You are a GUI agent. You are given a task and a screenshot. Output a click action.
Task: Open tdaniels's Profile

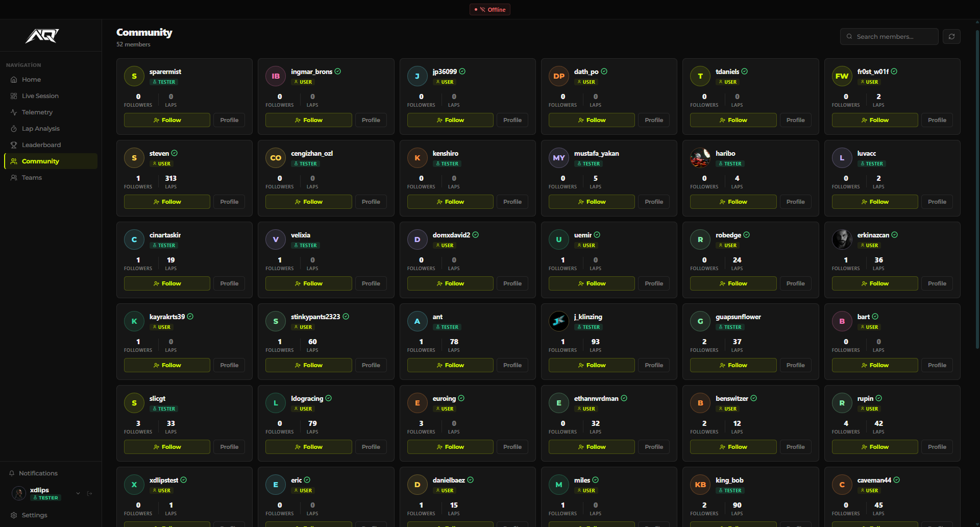(x=796, y=120)
